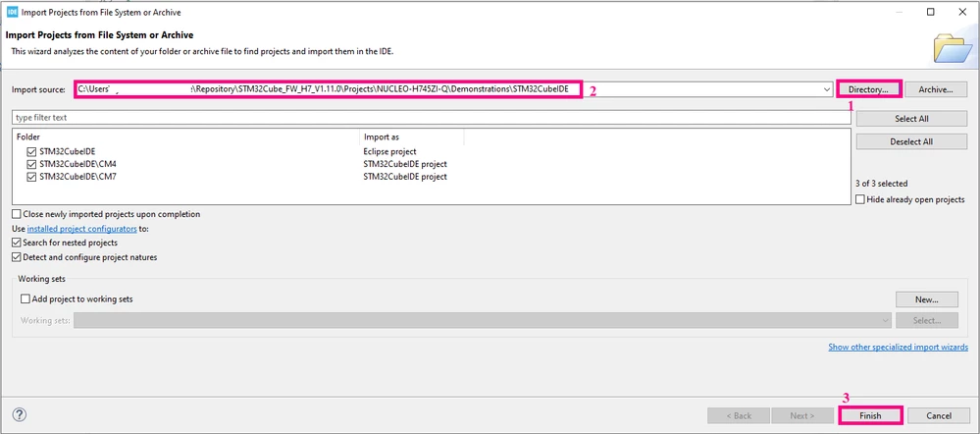Click New... working set button

[x=927, y=298]
